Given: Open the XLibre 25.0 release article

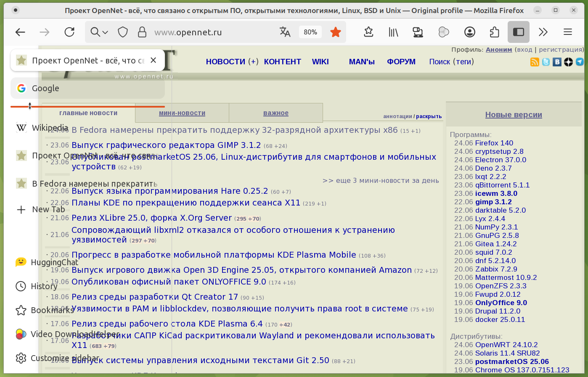Looking at the screenshot, I should 151,218.
